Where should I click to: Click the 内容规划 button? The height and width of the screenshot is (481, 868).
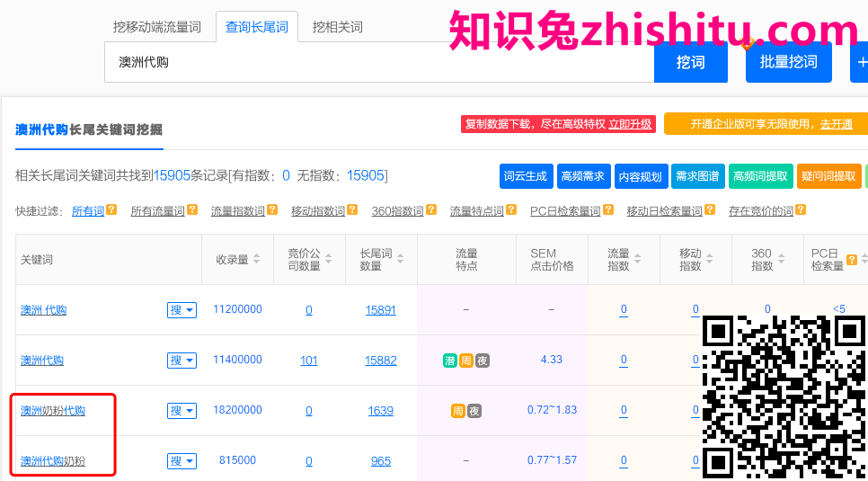click(x=640, y=176)
